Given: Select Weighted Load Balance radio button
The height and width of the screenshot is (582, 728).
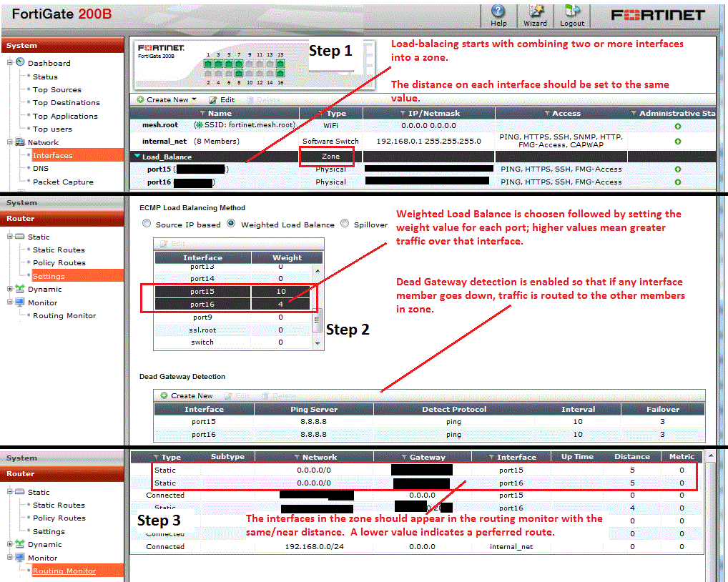Looking at the screenshot, I should tap(231, 223).
